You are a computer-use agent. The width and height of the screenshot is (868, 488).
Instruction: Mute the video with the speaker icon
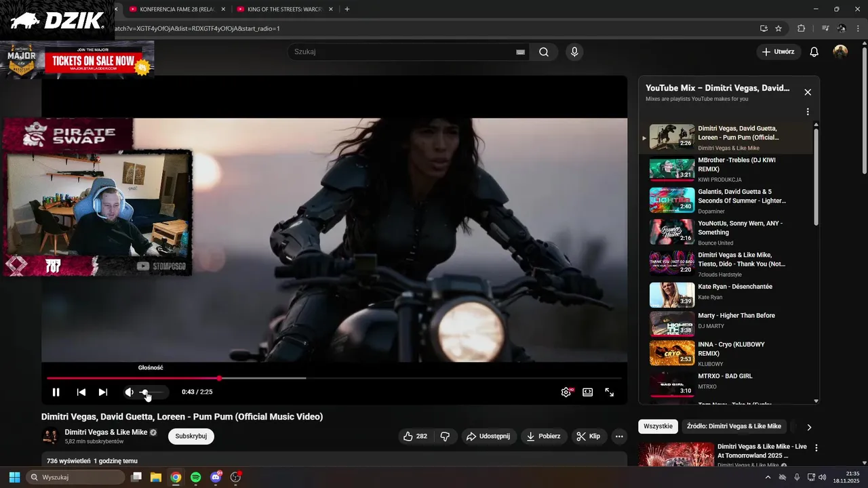point(129,392)
